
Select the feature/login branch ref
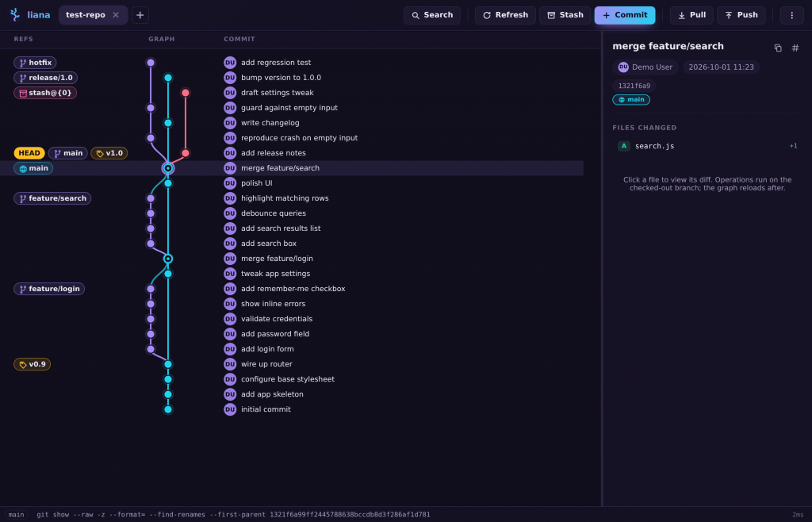49,289
